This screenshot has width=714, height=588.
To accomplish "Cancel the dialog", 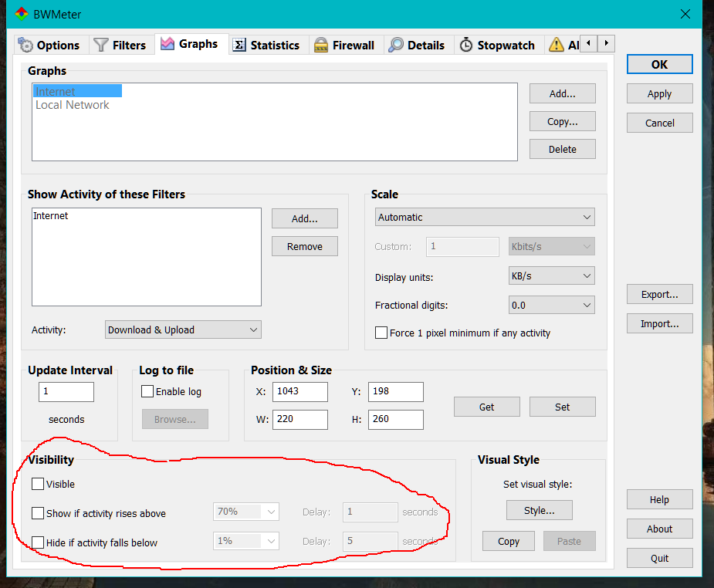I will [659, 123].
